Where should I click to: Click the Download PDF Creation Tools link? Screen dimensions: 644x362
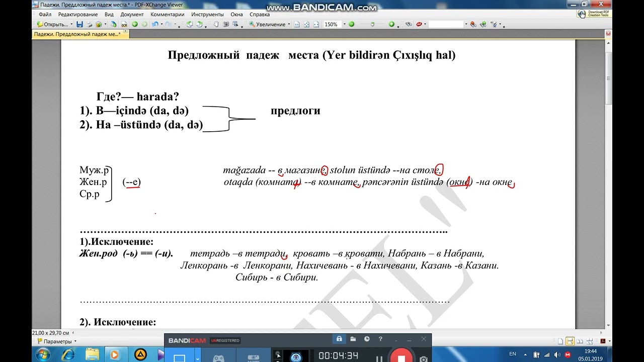pos(595,14)
